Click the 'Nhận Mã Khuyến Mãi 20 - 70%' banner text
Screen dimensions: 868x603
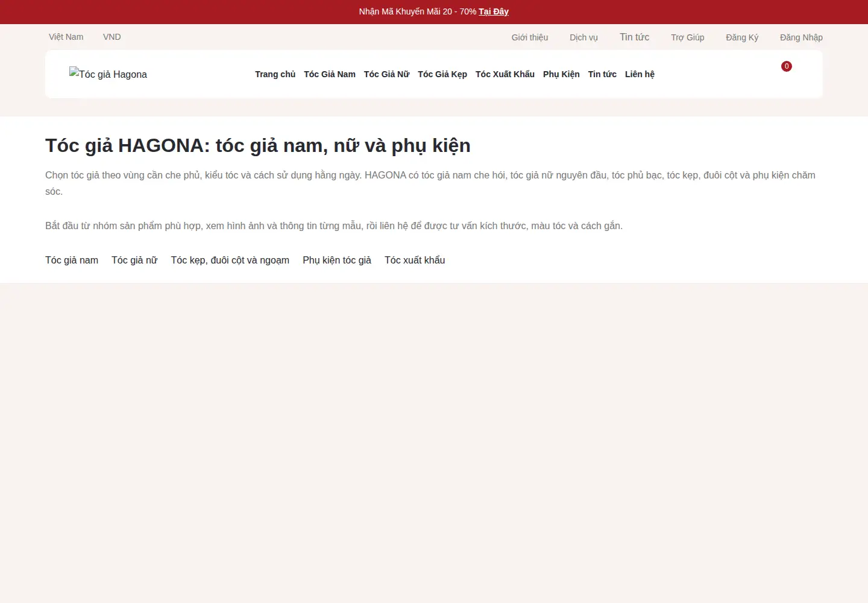418,11
